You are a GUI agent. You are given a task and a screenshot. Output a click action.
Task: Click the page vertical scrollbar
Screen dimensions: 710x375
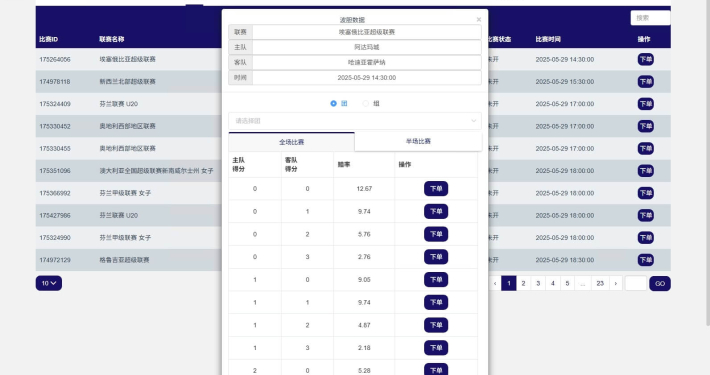(708, 163)
